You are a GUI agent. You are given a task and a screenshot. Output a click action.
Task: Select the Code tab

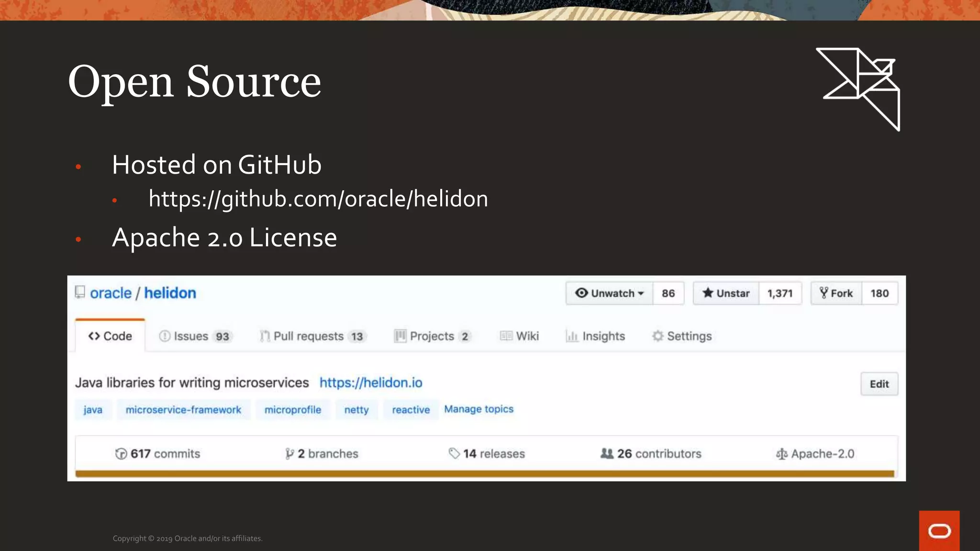pos(110,336)
